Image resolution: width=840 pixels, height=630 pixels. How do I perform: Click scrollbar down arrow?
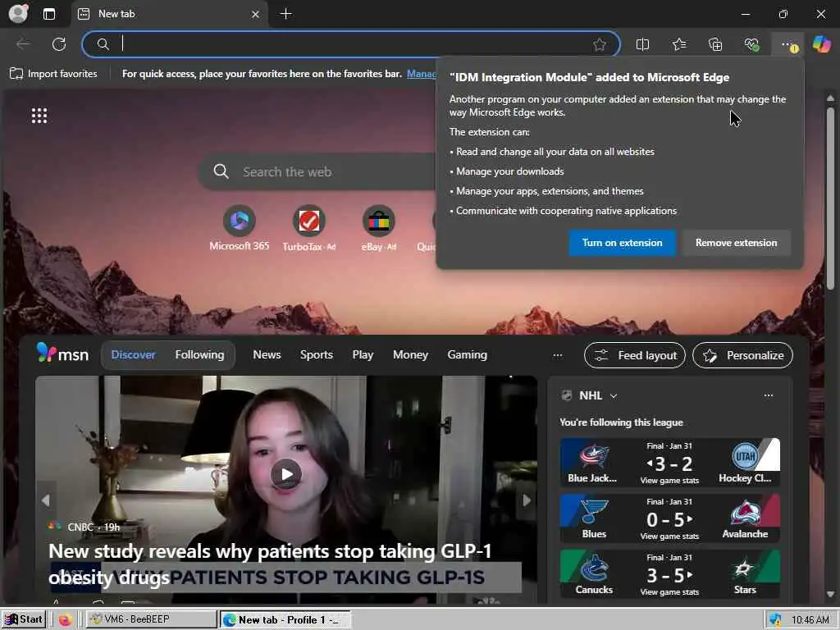830,594
